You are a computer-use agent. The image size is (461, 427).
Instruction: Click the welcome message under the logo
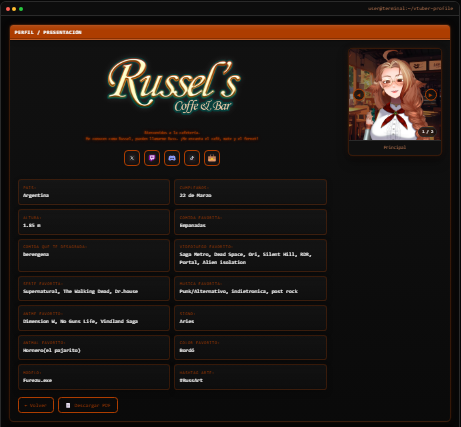click(x=172, y=135)
